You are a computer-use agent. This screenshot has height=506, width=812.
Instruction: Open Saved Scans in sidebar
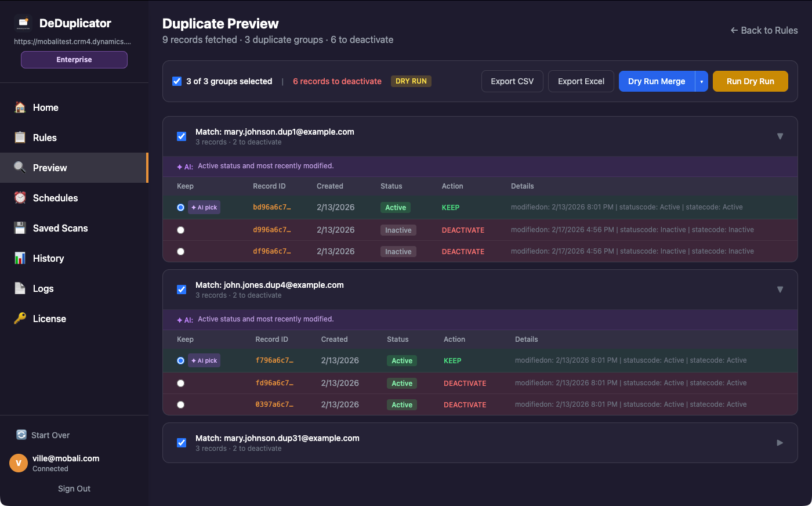click(74, 228)
